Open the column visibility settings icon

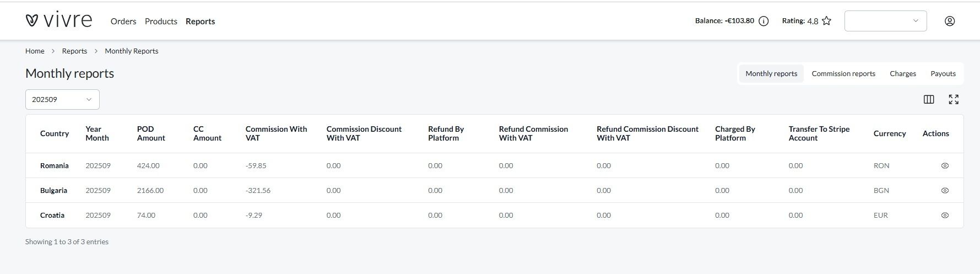[929, 99]
